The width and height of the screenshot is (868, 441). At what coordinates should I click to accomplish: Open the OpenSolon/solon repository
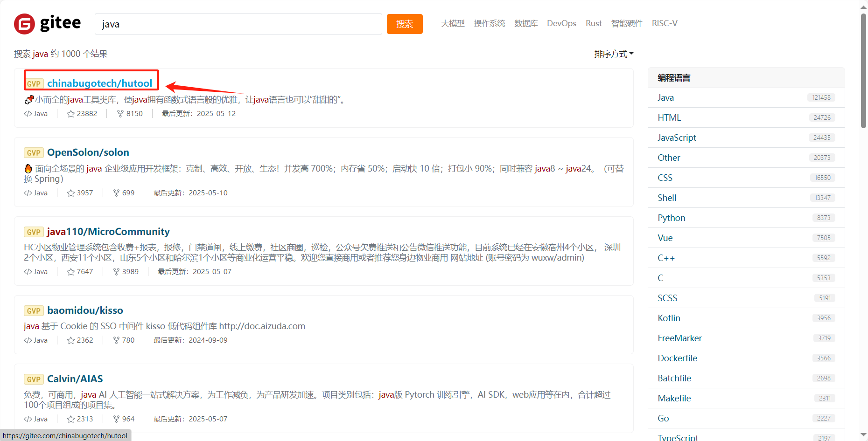pyautogui.click(x=88, y=152)
